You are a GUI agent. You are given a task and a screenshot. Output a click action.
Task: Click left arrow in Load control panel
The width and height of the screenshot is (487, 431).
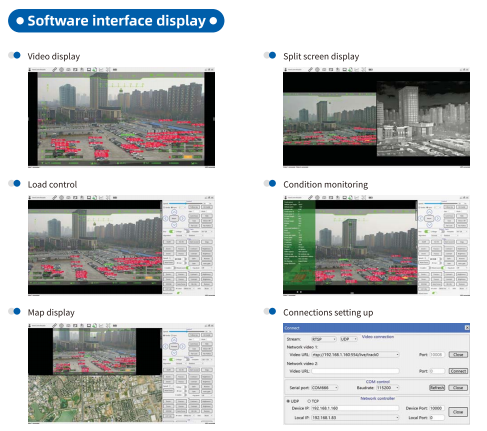pos(166,219)
